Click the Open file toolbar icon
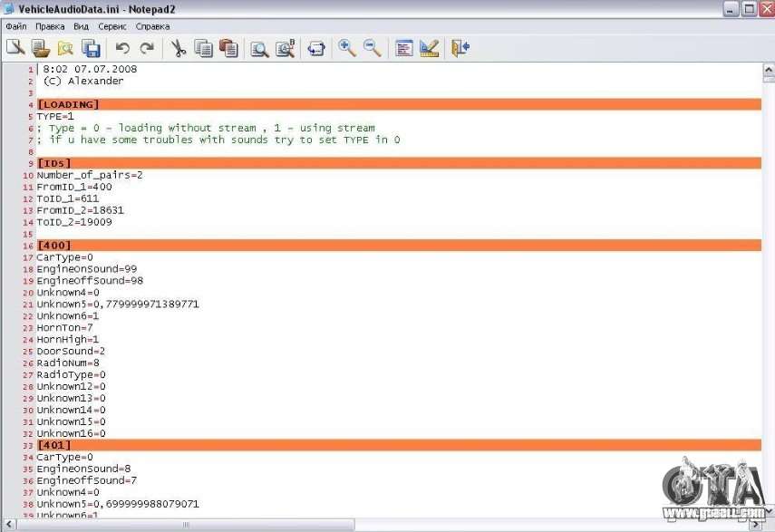The height and width of the screenshot is (532, 775). [40, 48]
